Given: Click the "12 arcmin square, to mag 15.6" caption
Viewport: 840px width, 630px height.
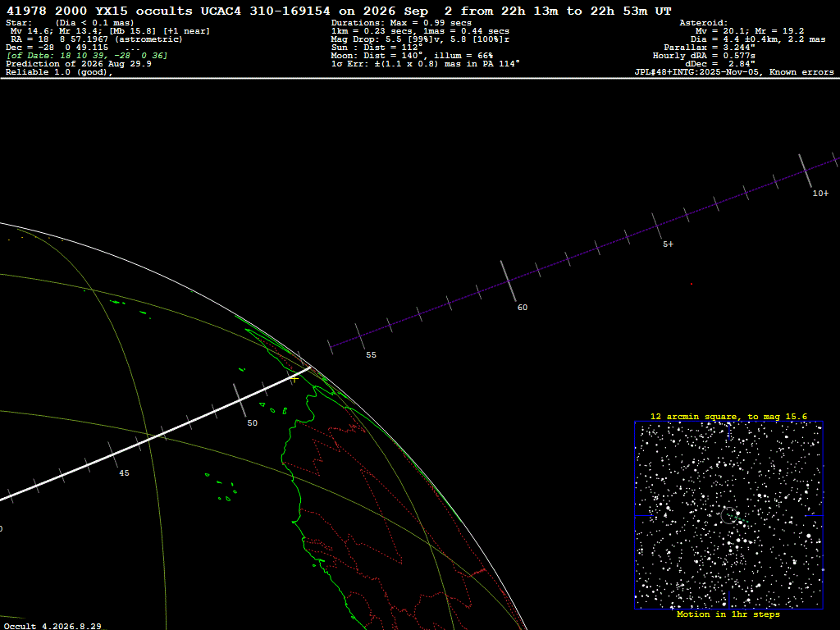Looking at the screenshot, I should point(728,416).
